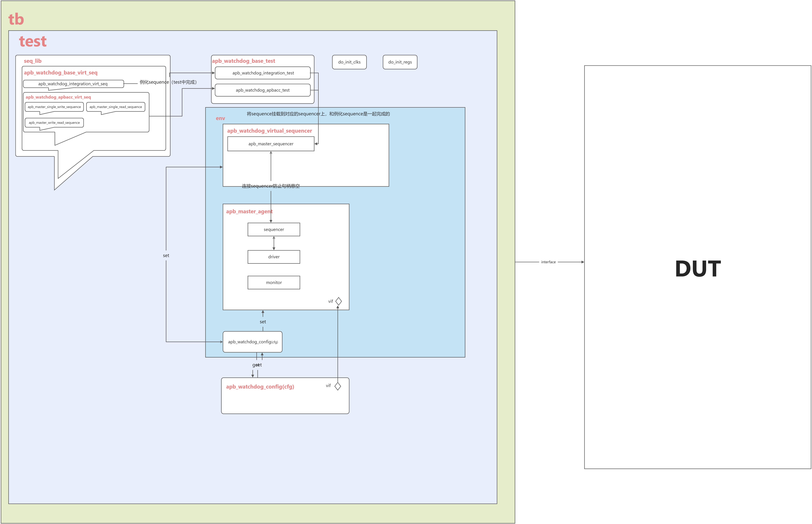Image resolution: width=812 pixels, height=524 pixels.
Task: Select apb_watchdog_config(cfg) box inside env
Action: (x=253, y=342)
